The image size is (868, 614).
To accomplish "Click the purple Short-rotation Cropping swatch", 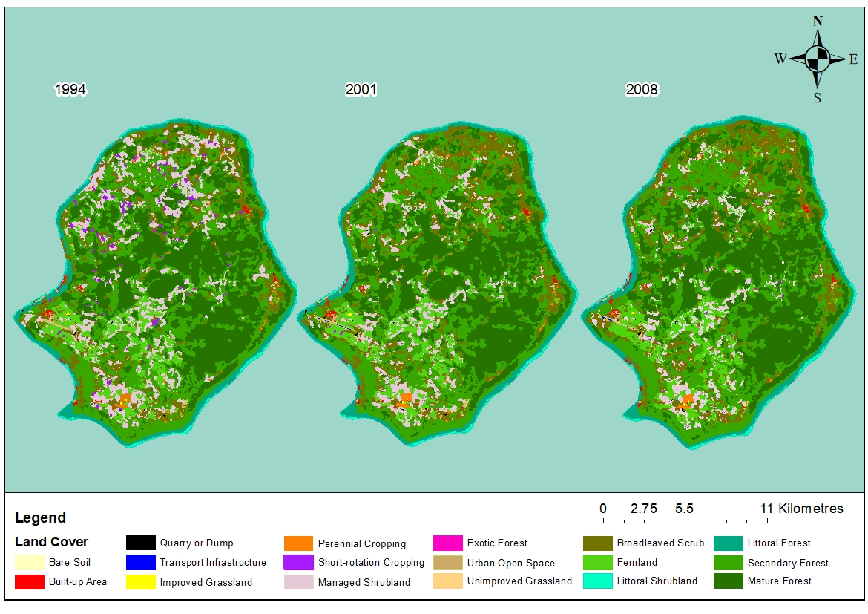I will 299,562.
